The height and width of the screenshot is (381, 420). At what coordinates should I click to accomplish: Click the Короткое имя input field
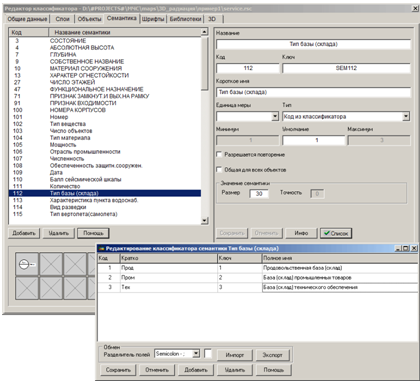pyautogui.click(x=313, y=92)
